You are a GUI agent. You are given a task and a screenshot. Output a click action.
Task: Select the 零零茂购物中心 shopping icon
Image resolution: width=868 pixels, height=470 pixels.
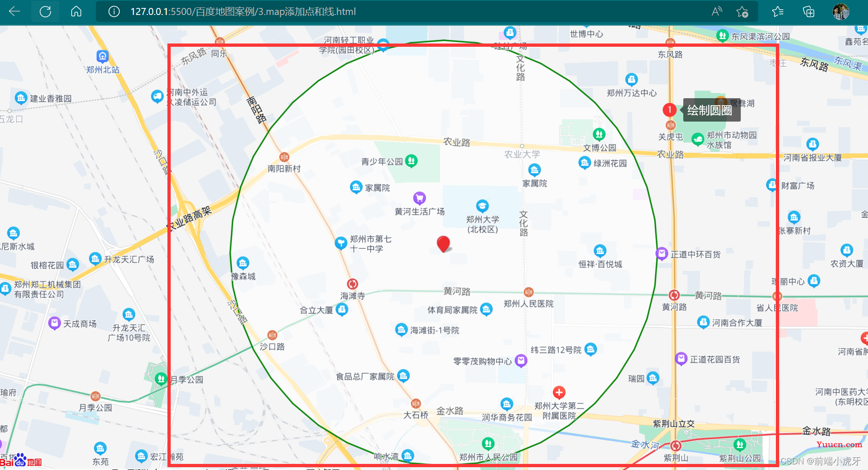[x=521, y=361]
